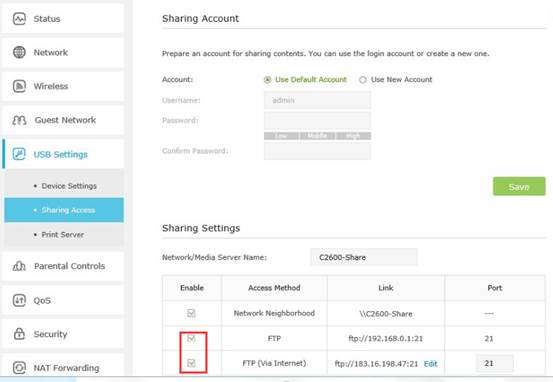Click Network/Media Server Name field

pos(364,257)
